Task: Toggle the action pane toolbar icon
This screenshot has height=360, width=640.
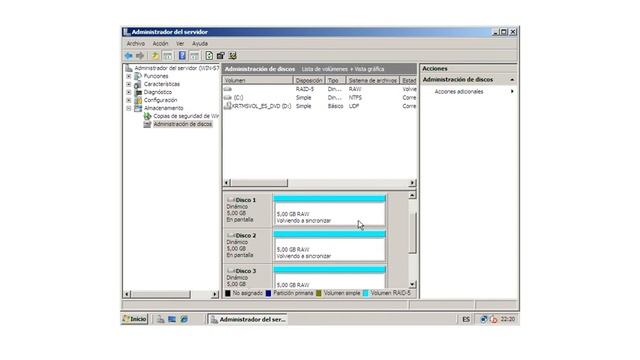Action: point(194,56)
